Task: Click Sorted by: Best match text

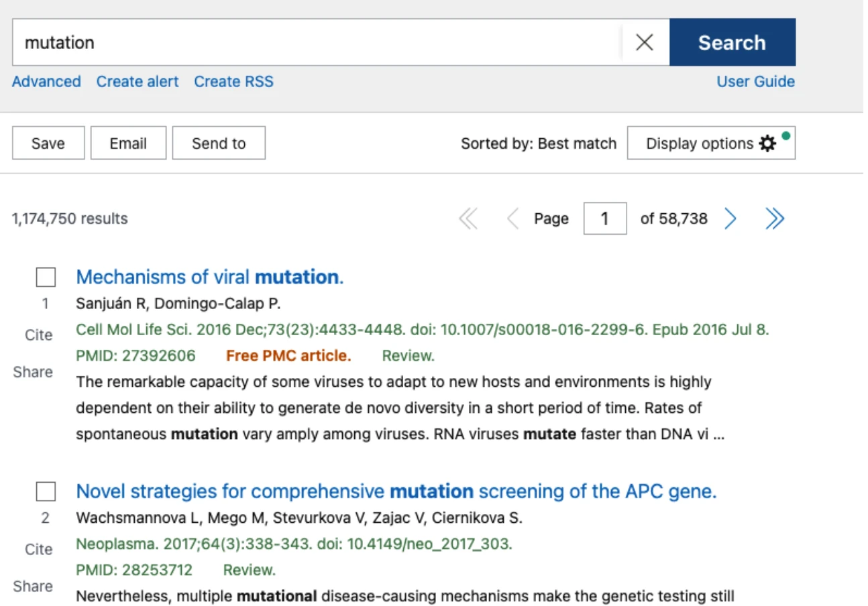Action: 539,143
